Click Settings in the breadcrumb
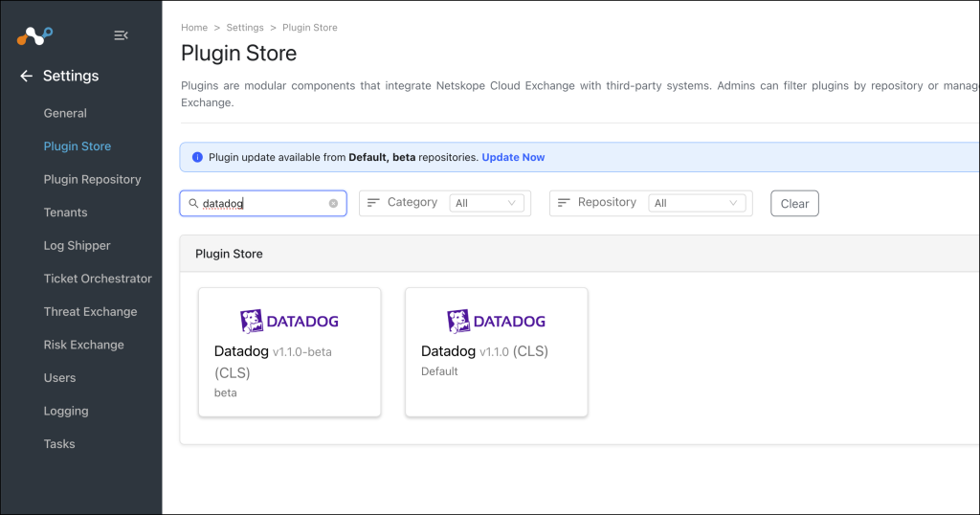 245,28
